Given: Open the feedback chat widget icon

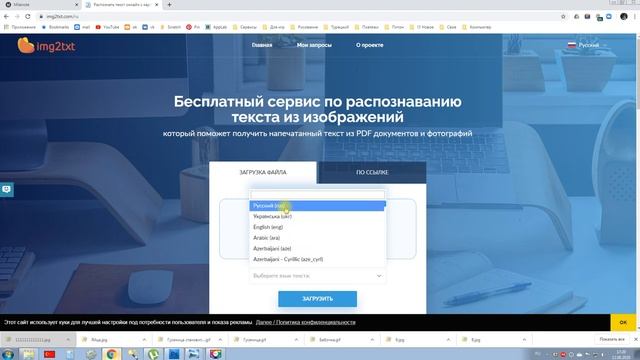Looking at the screenshot, I should [x=7, y=189].
